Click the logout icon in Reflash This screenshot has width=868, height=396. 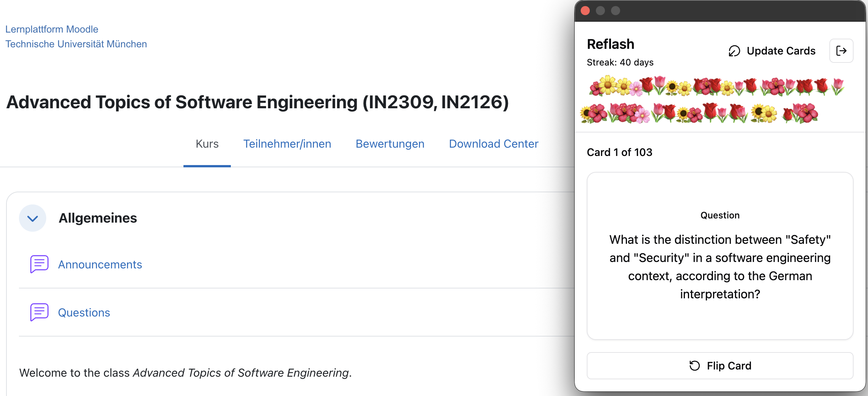tap(841, 51)
